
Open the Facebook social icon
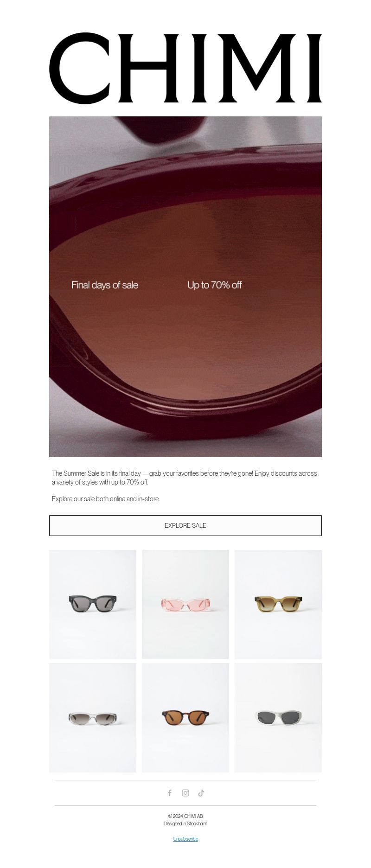click(x=170, y=793)
